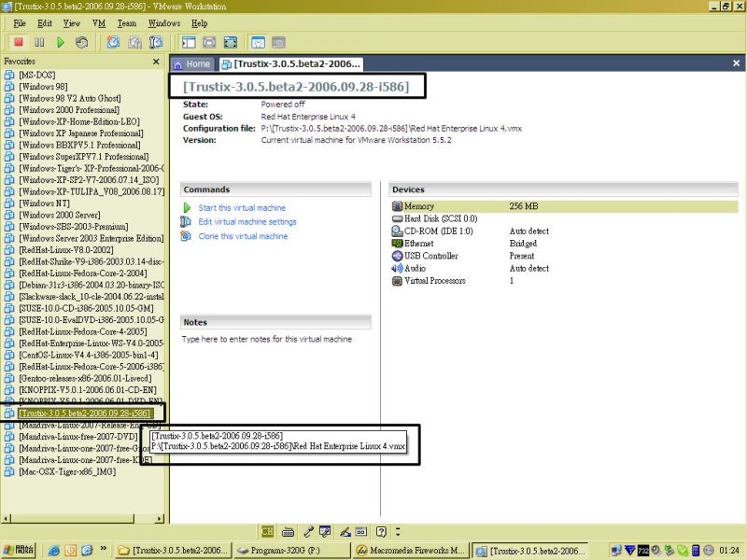Open the VM menu
Screen dimensions: 747x560
(x=99, y=23)
